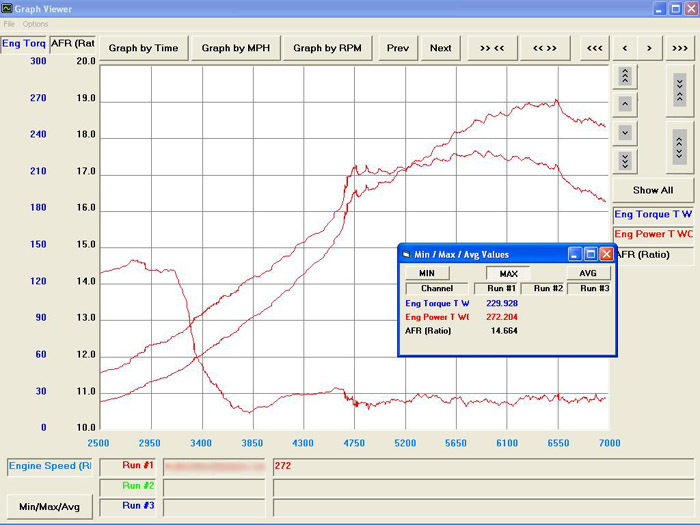Select the MAX tab in values dialog
This screenshot has height=525, width=700.
[508, 273]
